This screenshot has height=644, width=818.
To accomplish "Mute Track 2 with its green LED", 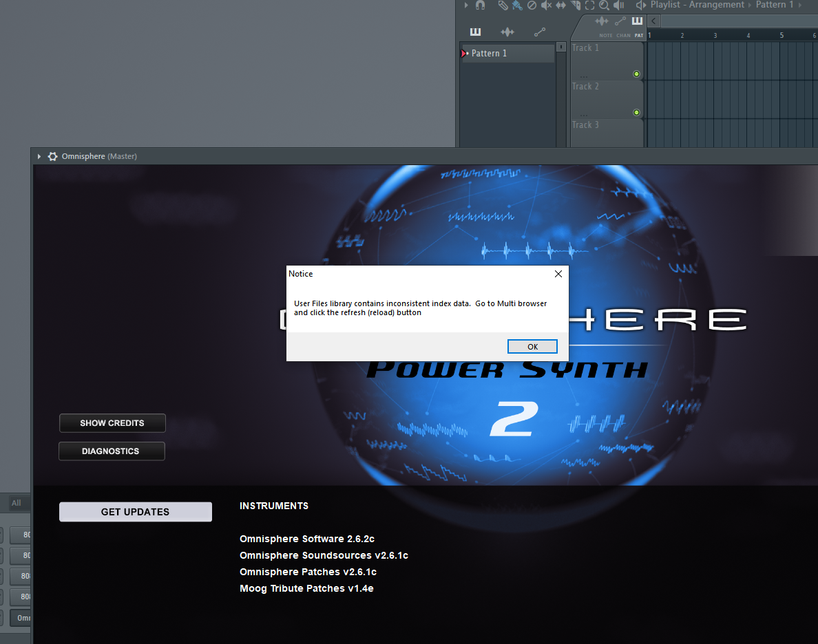I will click(636, 112).
